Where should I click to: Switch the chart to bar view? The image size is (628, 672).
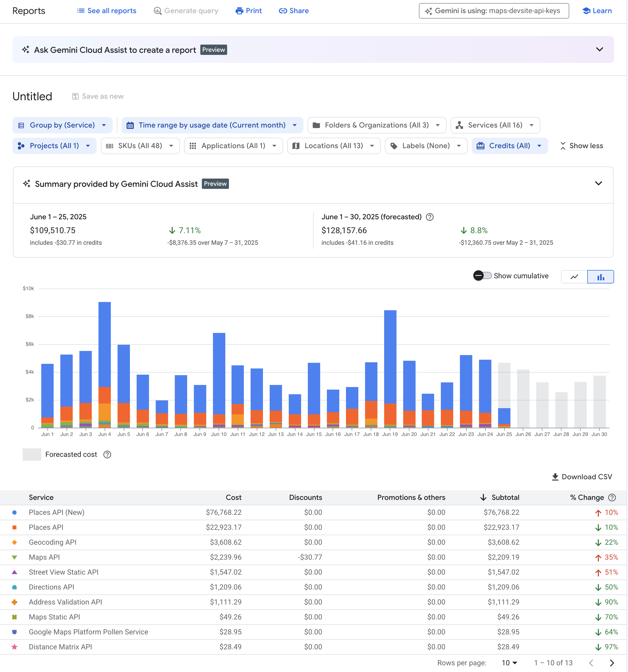[601, 276]
